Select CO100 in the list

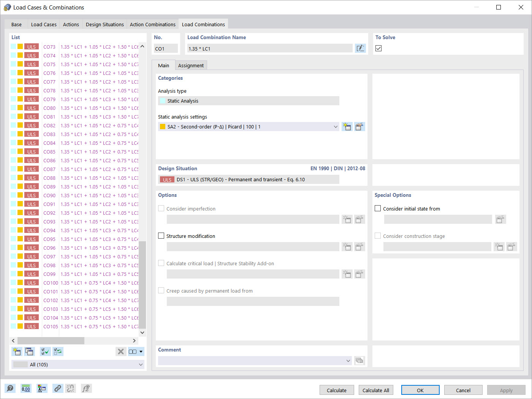pyautogui.click(x=74, y=283)
